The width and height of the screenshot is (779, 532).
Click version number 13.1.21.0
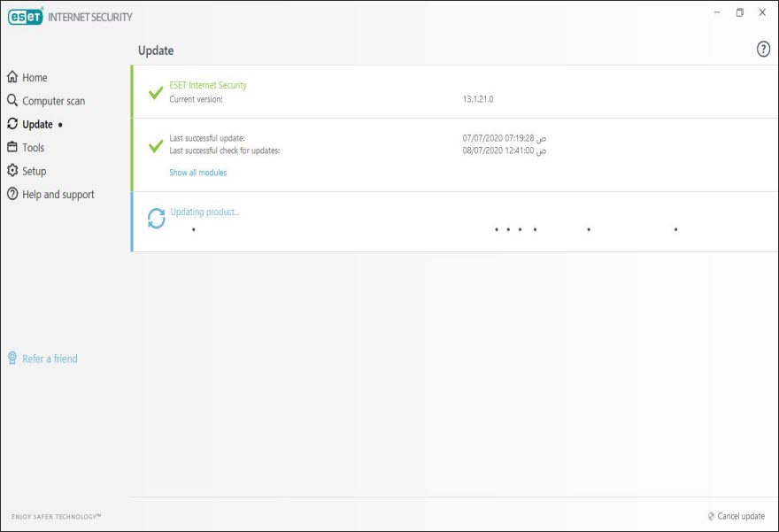coord(478,99)
